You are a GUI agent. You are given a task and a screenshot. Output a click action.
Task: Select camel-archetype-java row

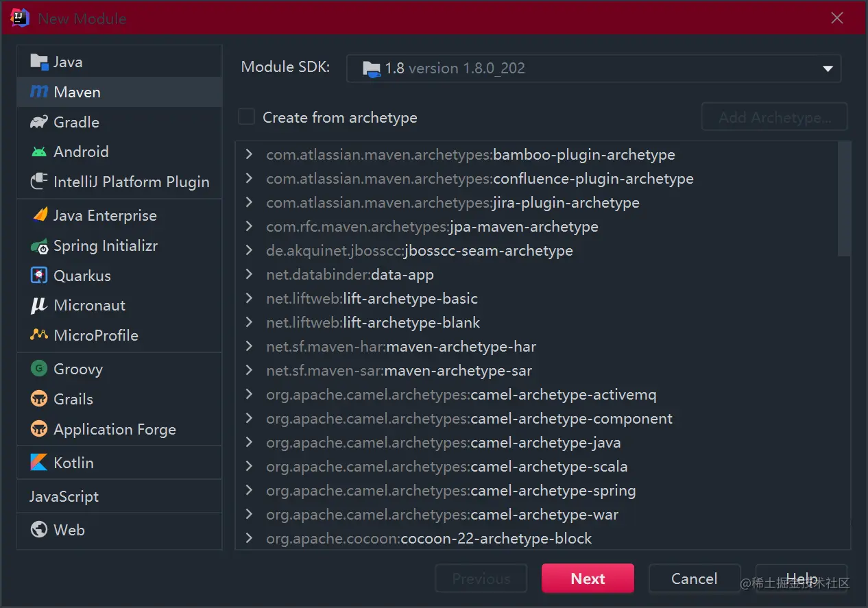tap(537, 443)
